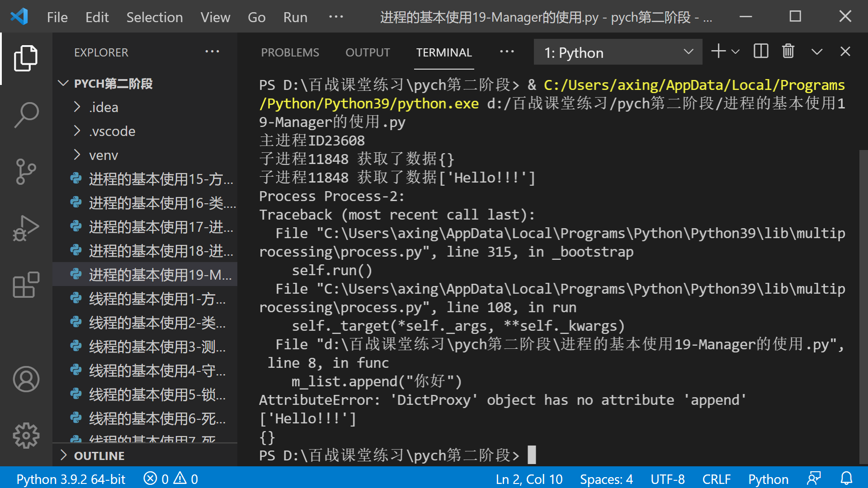Open the Manage gear icon
868x488 pixels.
pos(26,436)
